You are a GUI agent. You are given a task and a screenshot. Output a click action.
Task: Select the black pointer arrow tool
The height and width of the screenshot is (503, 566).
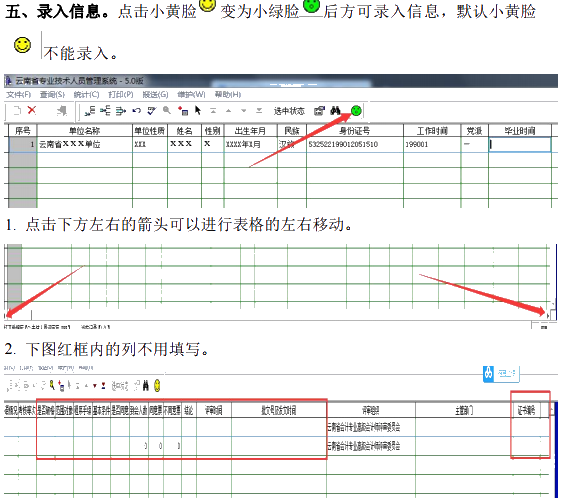(198, 110)
